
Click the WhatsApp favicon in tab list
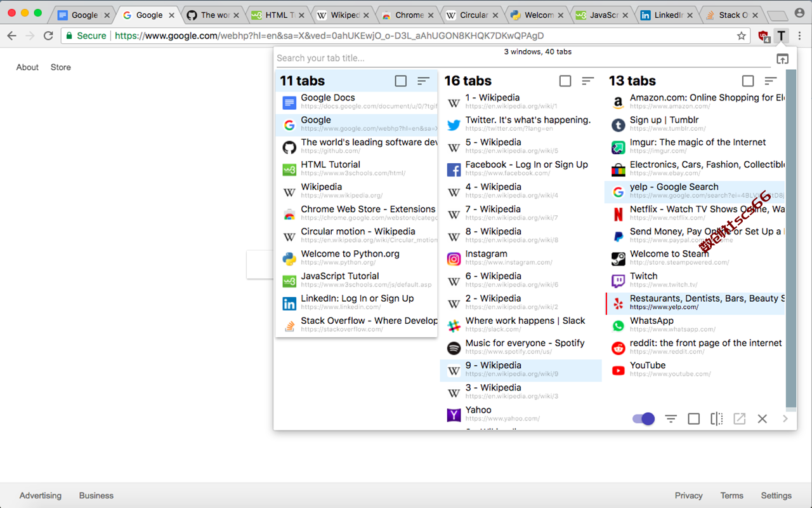pos(618,326)
